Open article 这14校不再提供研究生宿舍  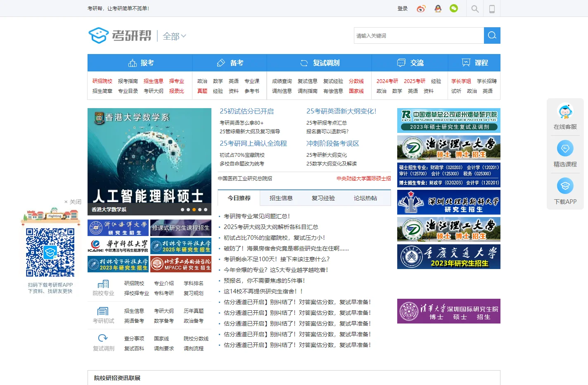point(263,291)
